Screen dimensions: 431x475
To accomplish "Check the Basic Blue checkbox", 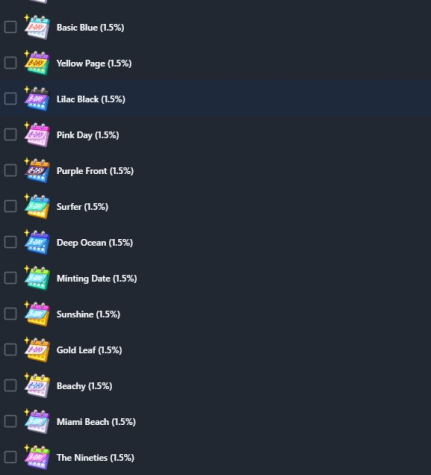I will point(10,27).
